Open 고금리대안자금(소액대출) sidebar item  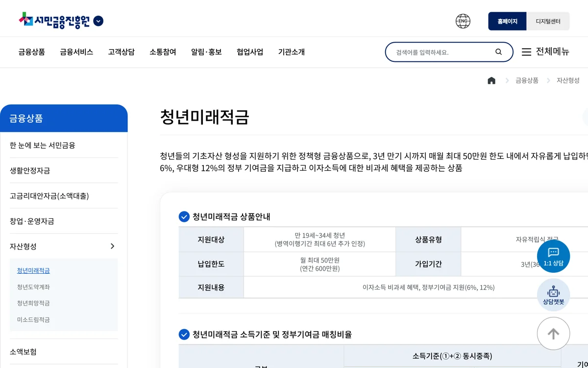coord(64,196)
